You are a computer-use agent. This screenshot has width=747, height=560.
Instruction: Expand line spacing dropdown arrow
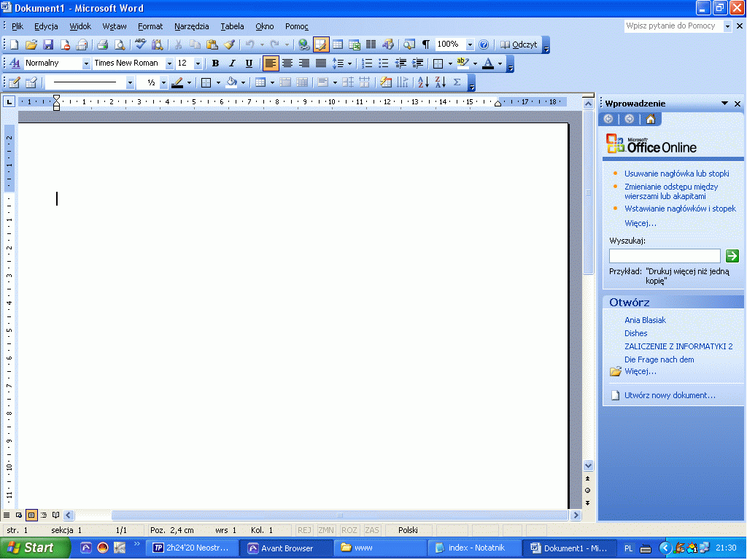click(349, 63)
